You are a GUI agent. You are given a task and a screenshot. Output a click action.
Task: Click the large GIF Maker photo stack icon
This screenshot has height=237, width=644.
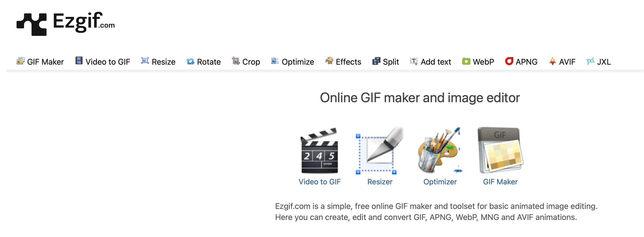(500, 151)
